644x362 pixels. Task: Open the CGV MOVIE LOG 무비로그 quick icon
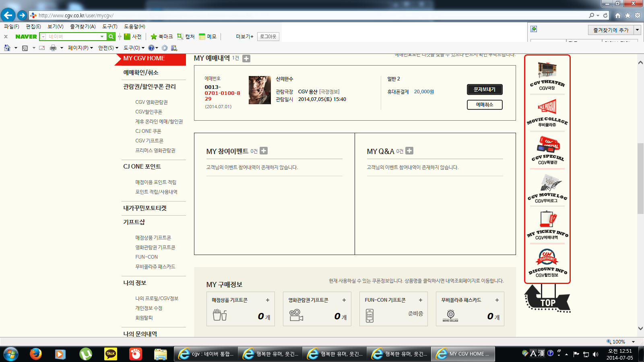[x=547, y=188]
